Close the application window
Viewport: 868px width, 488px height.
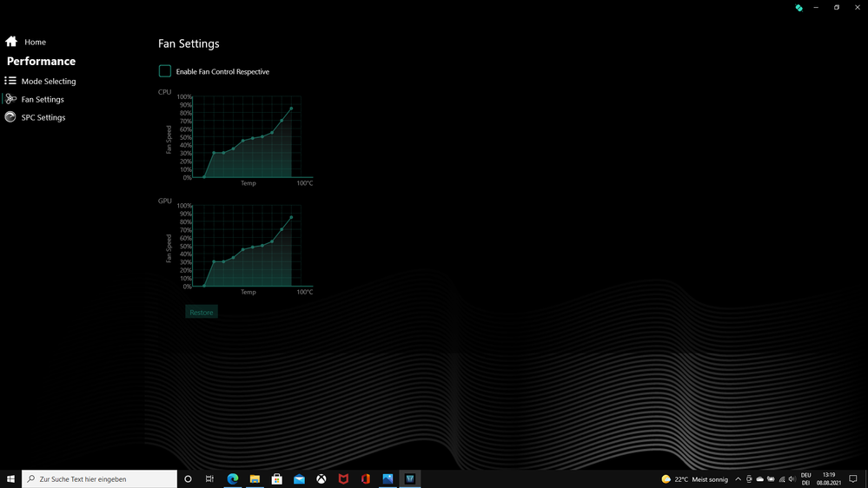(858, 8)
